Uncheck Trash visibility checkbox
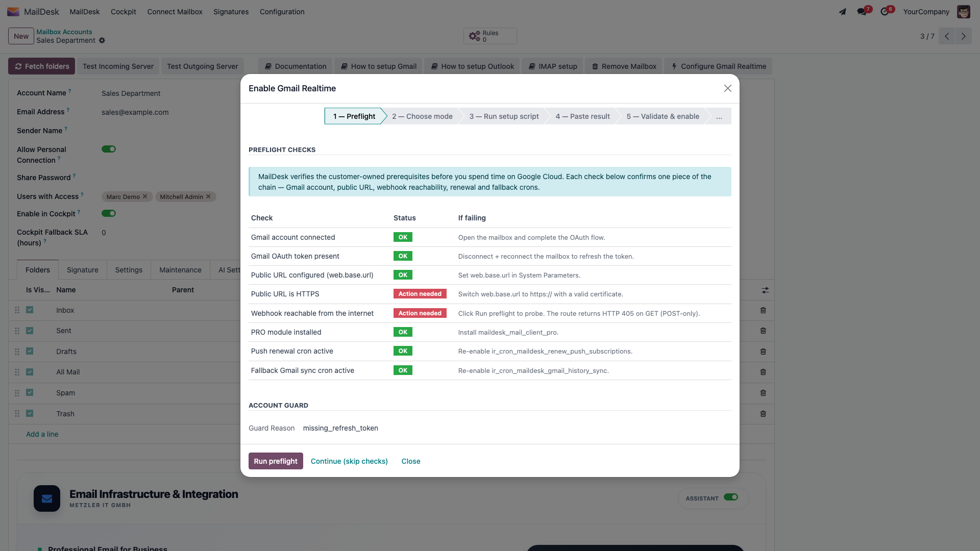Viewport: 980px width, 551px height. 30,413
